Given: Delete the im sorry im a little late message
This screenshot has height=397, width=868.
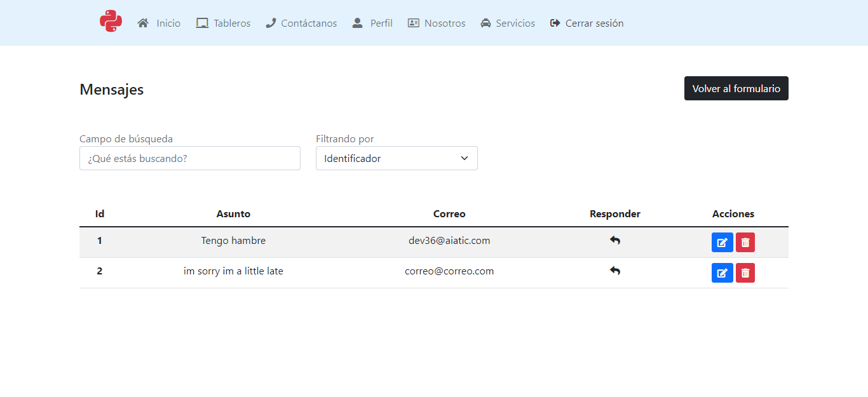Looking at the screenshot, I should tap(745, 273).
